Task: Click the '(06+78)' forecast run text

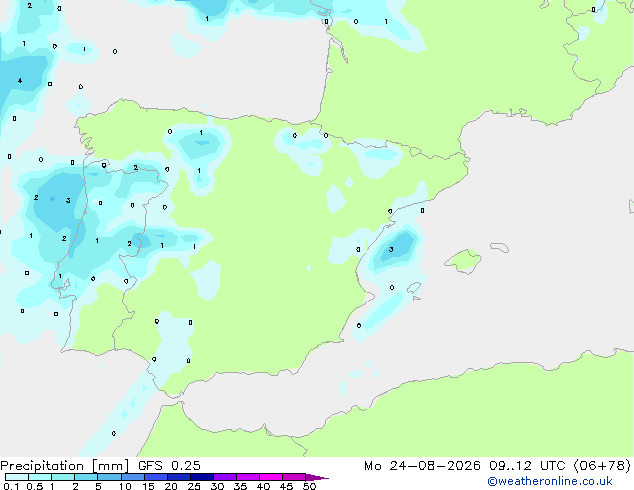Action: [602, 466]
